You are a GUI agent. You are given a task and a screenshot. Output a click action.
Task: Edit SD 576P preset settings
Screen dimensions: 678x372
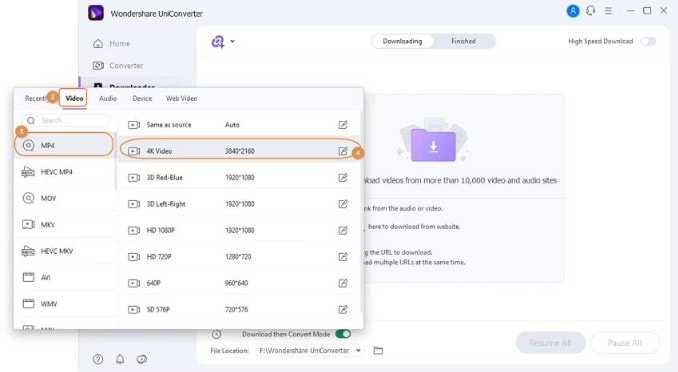(343, 309)
